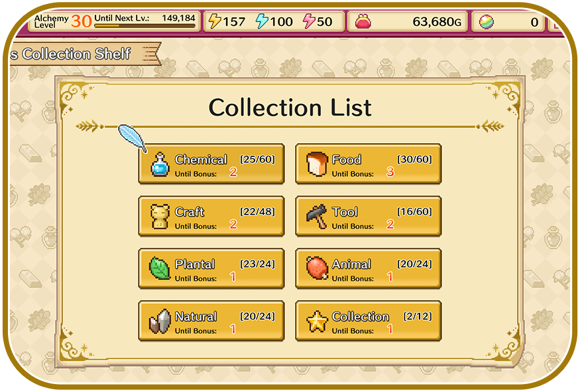Click the rainbow gem orb icon

pyautogui.click(x=486, y=22)
